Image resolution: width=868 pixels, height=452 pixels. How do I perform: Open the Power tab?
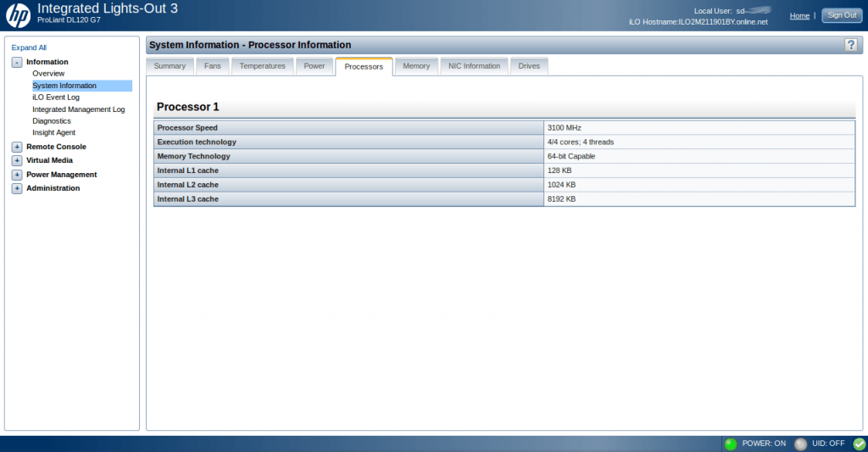coord(314,66)
